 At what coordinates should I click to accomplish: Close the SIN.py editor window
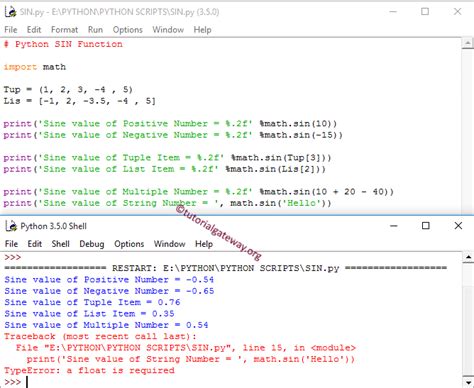[x=458, y=12]
